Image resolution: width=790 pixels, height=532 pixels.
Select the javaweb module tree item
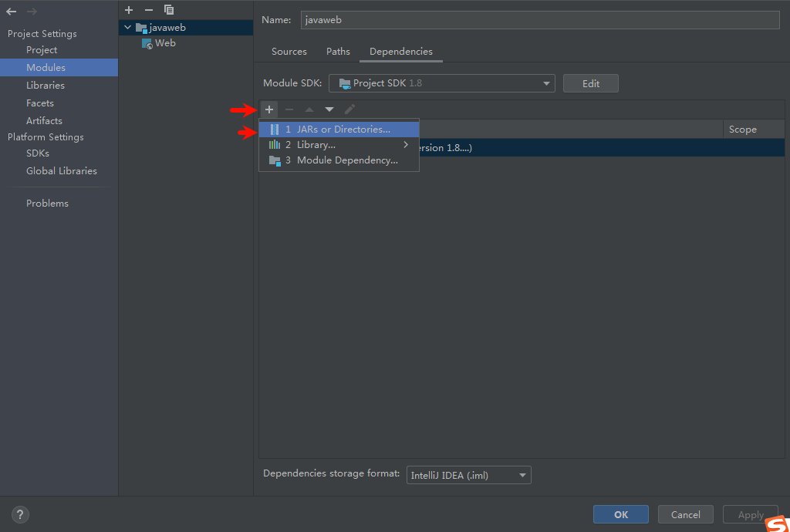point(186,28)
